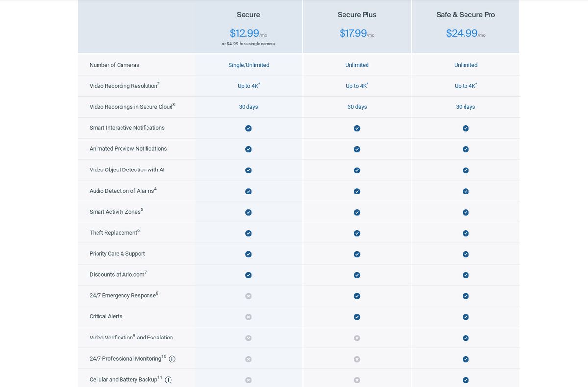Screen dimensions: 588x387
Task: Click Secure X icon for 24/7 Emergency Response
Action: (248, 296)
